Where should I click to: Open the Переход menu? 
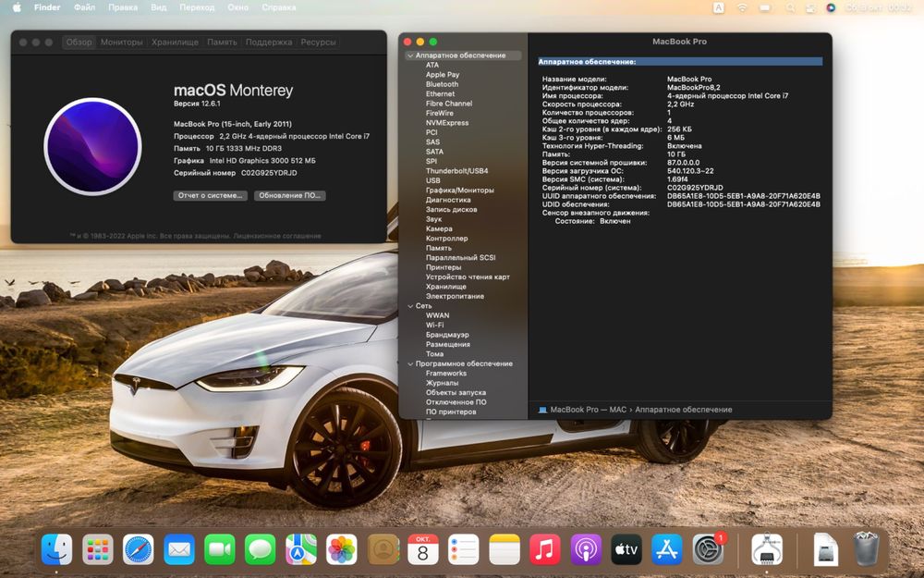(197, 7)
